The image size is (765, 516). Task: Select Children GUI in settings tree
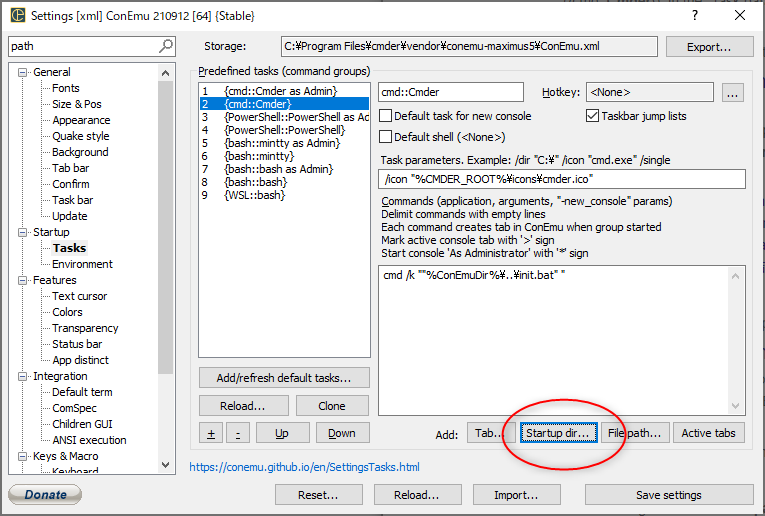(82, 424)
